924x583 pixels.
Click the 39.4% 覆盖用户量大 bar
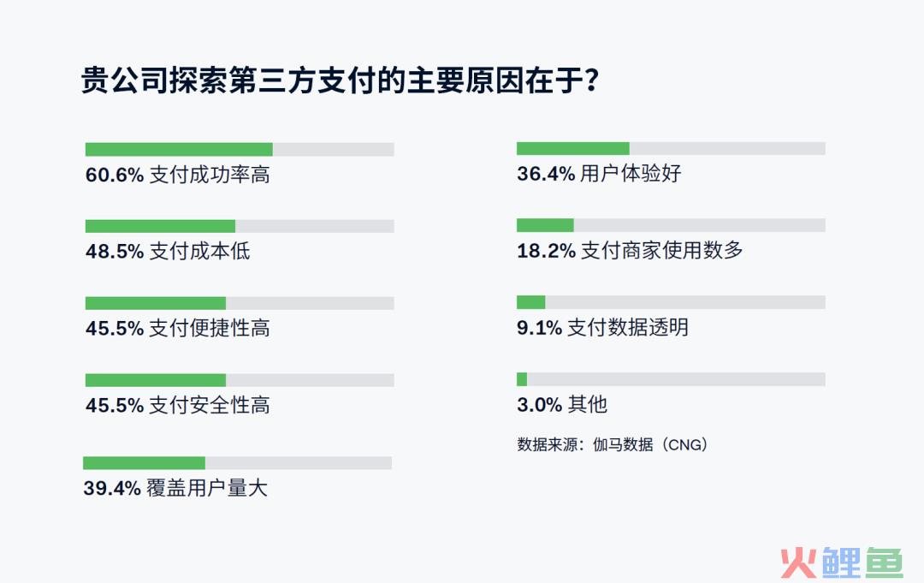tap(238, 463)
